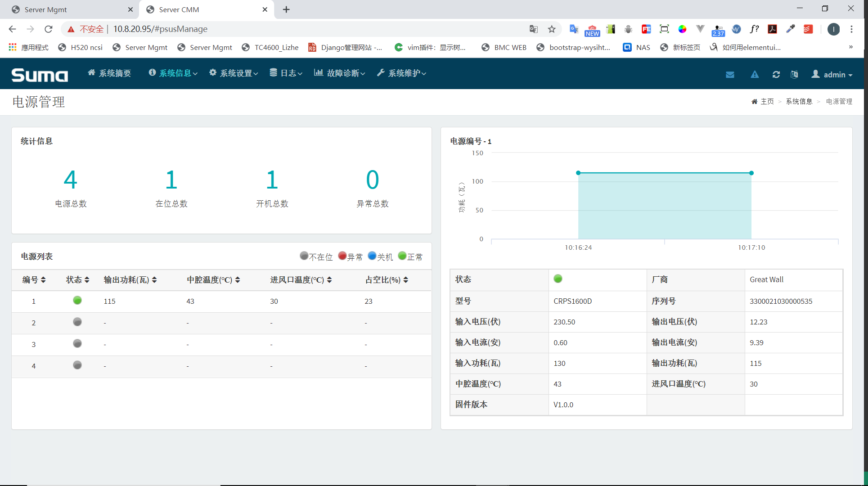The height and width of the screenshot is (486, 868).
Task: Toggle the 异常 legend filter
Action: 350,256
